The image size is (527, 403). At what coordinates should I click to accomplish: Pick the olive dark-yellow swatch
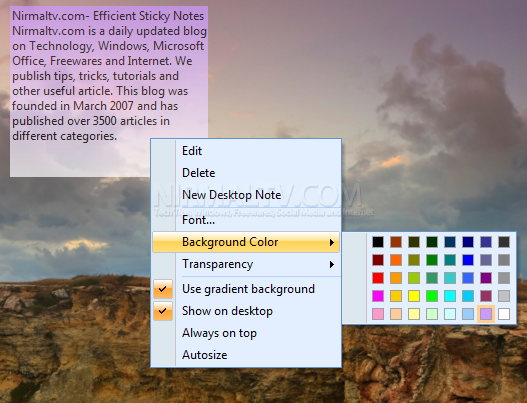point(414,260)
